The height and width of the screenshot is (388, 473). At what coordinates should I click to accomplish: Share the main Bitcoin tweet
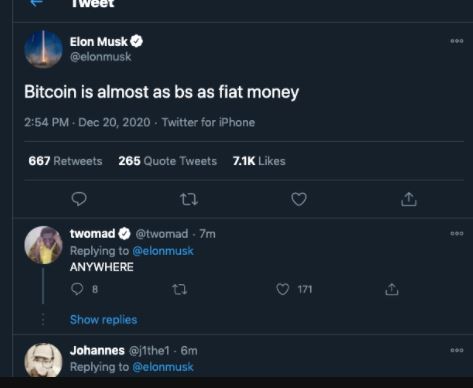click(409, 199)
